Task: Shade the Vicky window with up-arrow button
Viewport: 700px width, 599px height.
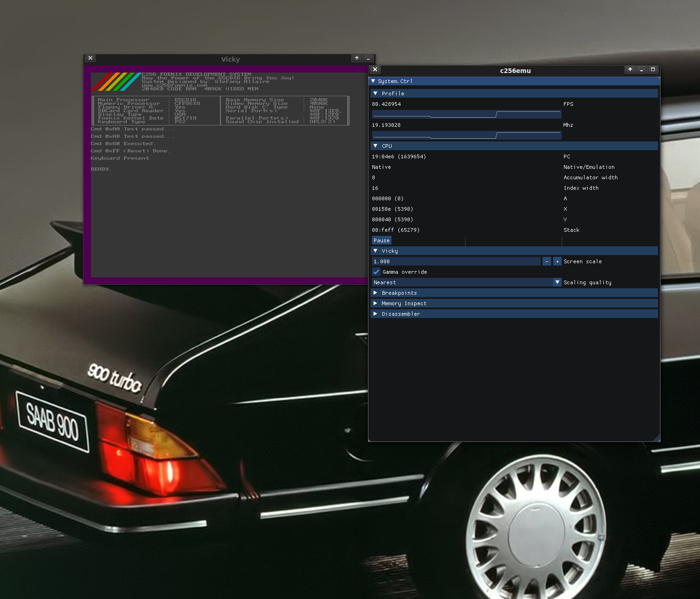Action: click(x=357, y=58)
